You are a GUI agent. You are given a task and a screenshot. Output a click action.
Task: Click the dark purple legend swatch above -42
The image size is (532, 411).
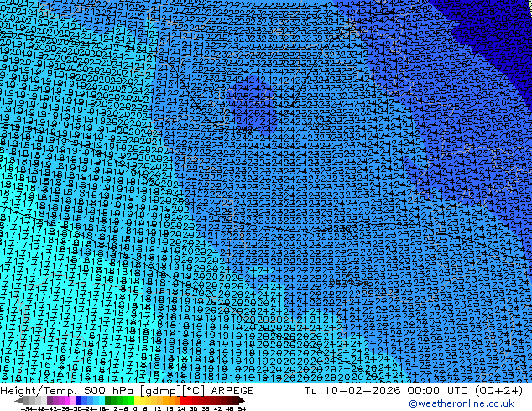pos(50,400)
